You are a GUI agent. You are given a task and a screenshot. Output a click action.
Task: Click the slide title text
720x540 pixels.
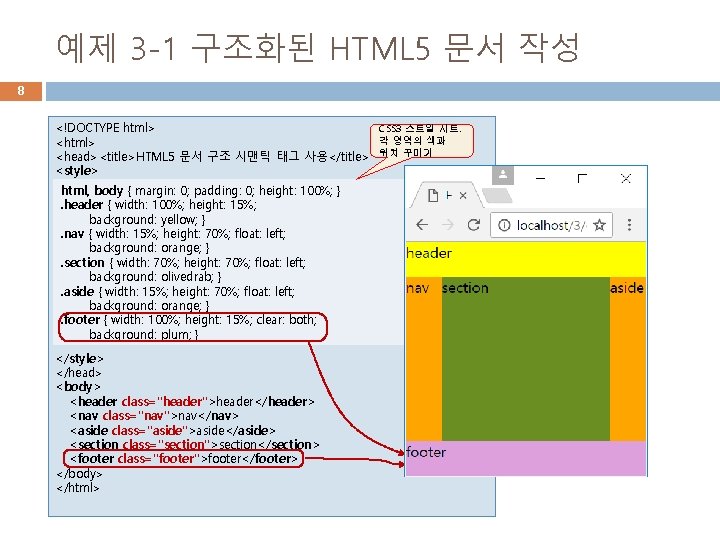click(x=318, y=47)
